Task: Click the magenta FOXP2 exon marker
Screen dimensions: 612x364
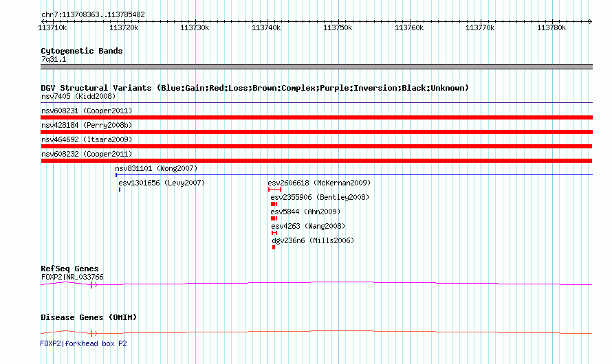Action: [91, 285]
